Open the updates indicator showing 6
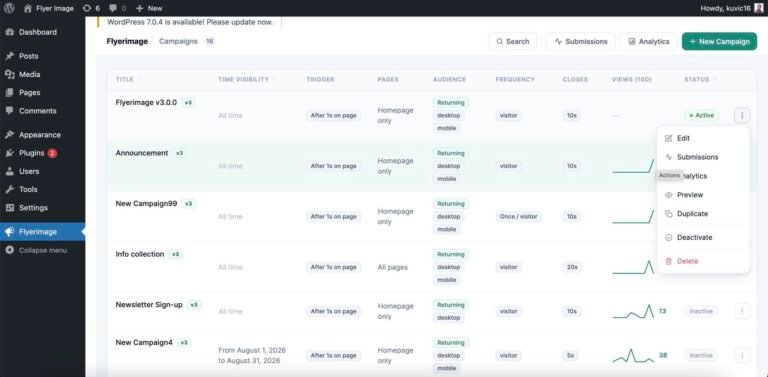768x377 pixels. 91,8
